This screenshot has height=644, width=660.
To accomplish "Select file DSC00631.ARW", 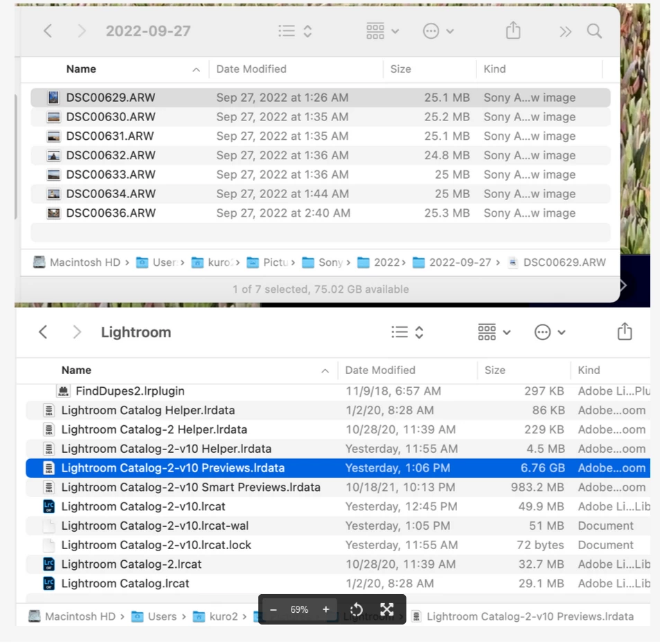I will [321, 136].
